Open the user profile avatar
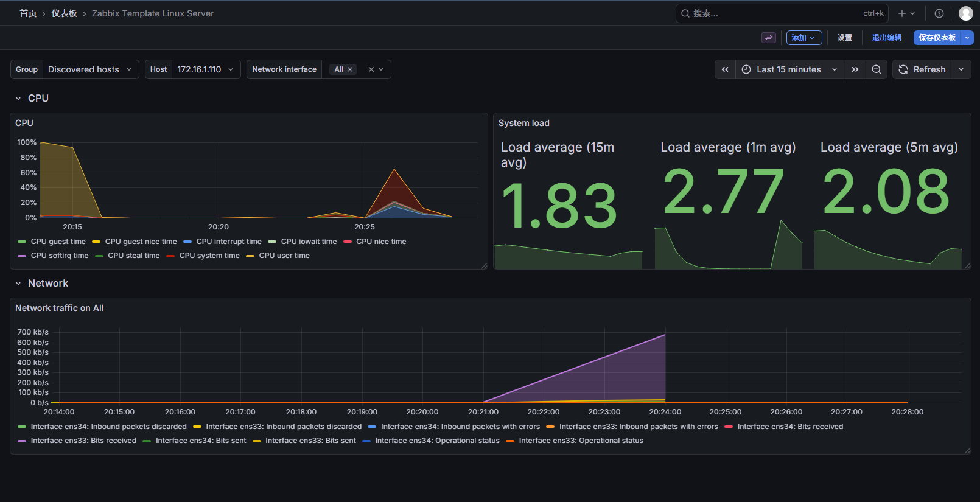This screenshot has width=980, height=502. pyautogui.click(x=966, y=13)
